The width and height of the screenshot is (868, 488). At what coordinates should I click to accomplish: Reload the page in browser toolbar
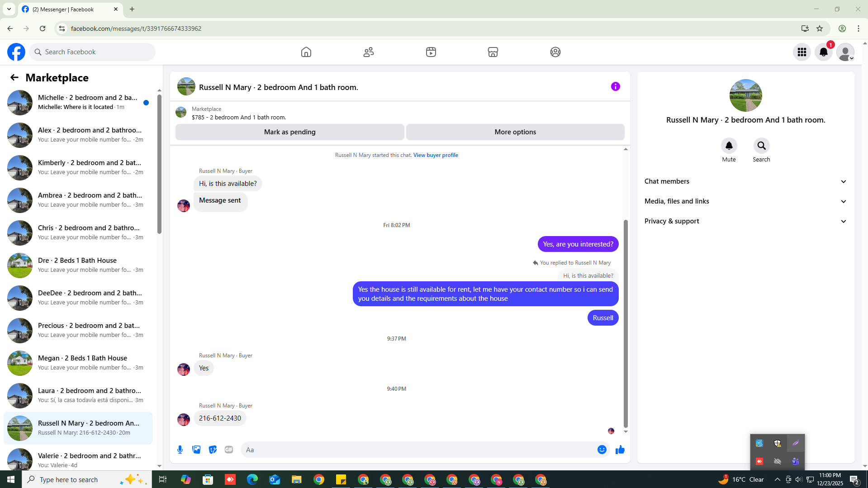[43, 28]
